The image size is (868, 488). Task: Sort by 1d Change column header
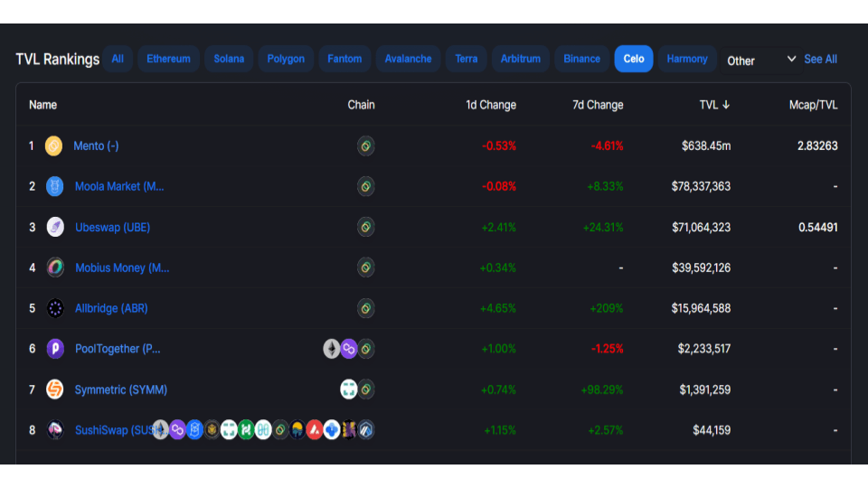click(491, 105)
